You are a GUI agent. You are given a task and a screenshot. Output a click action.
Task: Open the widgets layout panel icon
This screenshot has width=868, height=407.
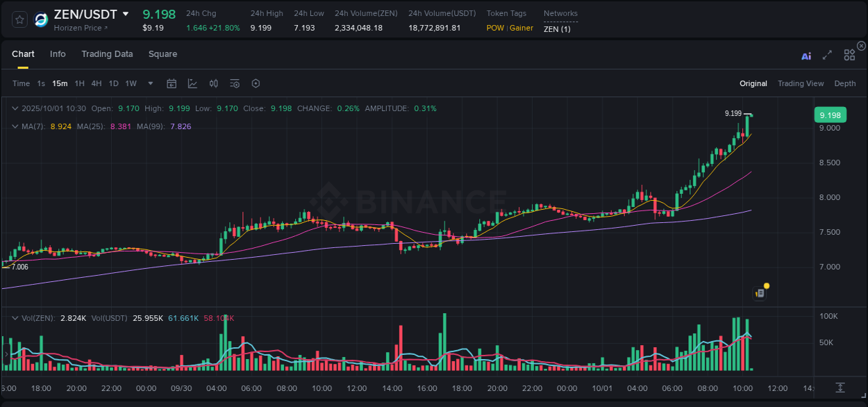(x=849, y=54)
